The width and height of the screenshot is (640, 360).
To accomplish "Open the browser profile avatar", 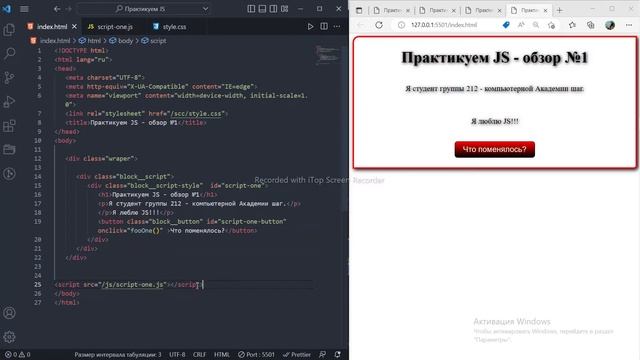I will pos(610,25).
